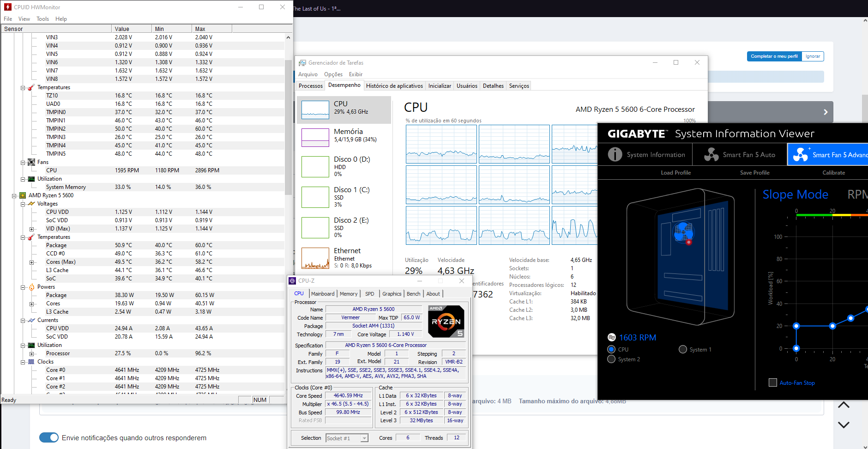Click the Currents icon in HWMonitor tree
The width and height of the screenshot is (868, 449).
click(x=31, y=320)
